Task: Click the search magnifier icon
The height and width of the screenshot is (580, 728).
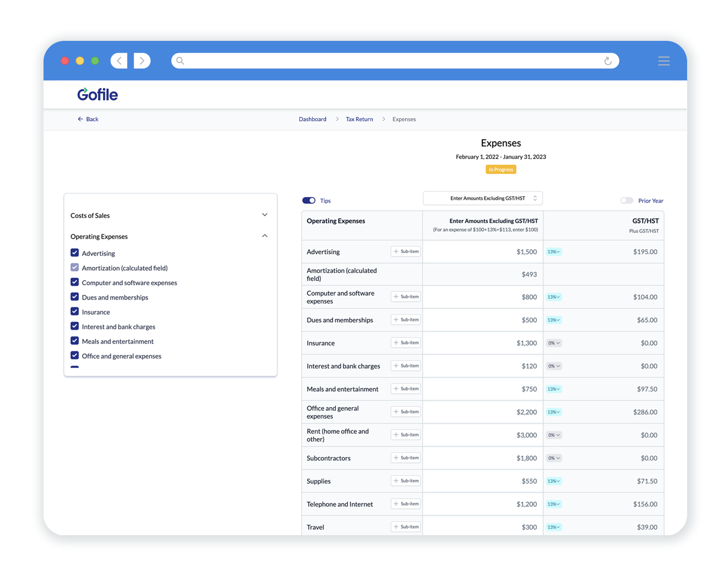Action: [180, 61]
